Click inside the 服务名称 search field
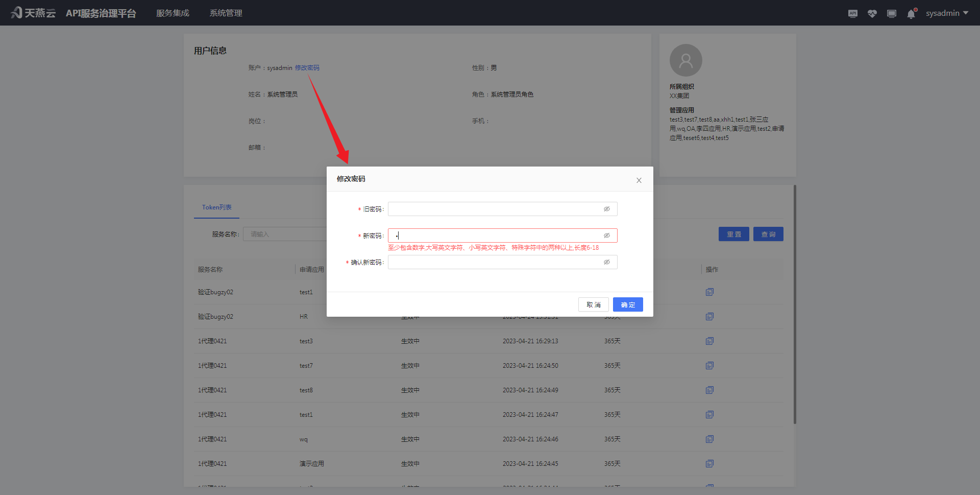The width and height of the screenshot is (980, 495). tap(286, 234)
